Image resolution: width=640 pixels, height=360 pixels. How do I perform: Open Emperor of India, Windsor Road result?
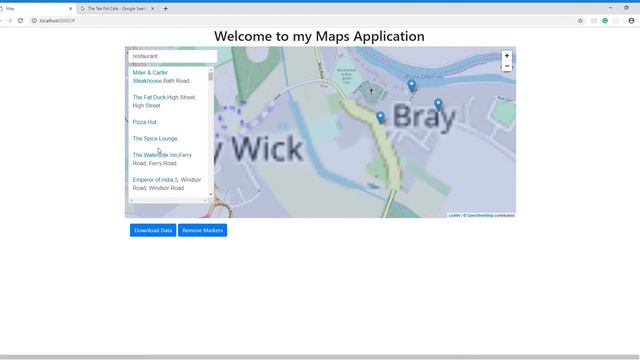pos(167,184)
